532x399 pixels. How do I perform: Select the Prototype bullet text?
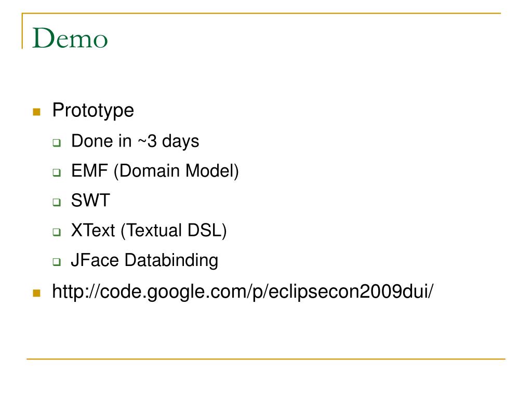[x=93, y=111]
